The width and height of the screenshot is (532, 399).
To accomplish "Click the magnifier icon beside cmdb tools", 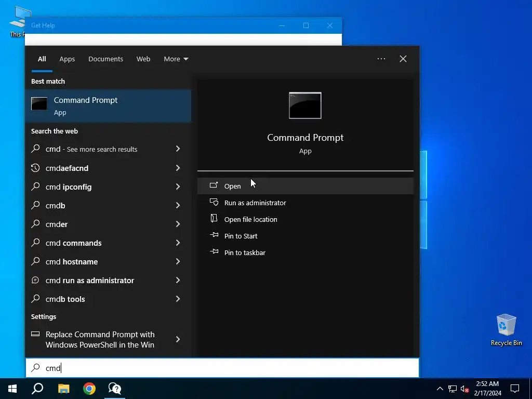I will pos(35,299).
